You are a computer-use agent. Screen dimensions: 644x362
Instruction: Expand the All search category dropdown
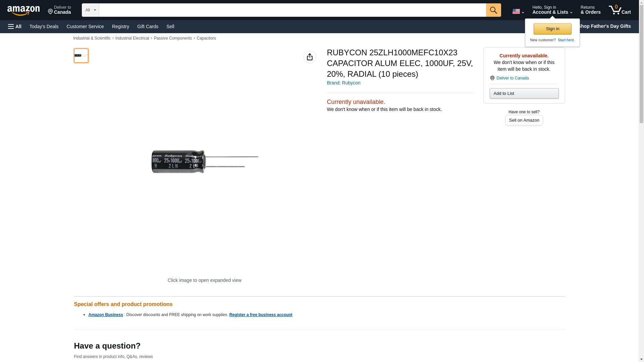(90, 10)
